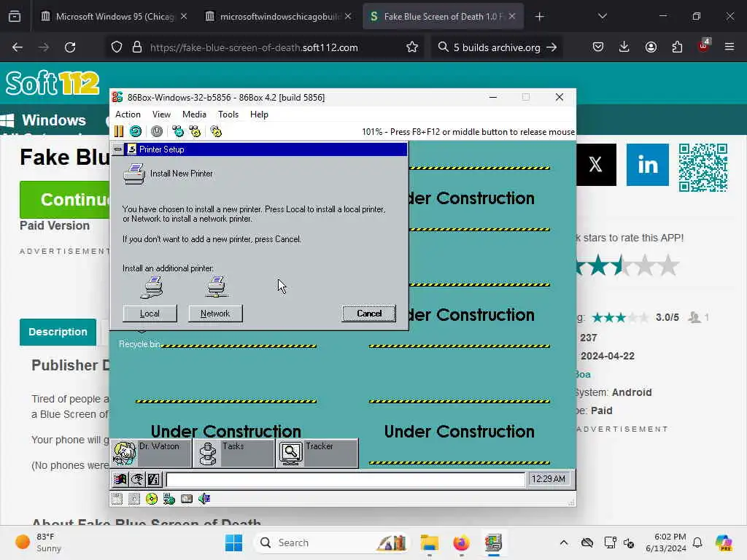Open Firefox hamburger application menu
Screen dimensions: 747x560
[729, 47]
